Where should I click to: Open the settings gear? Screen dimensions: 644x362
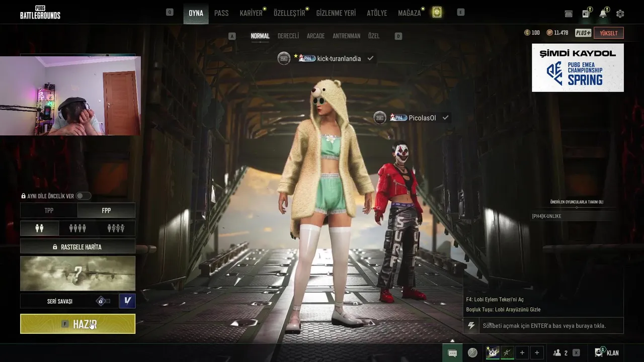(x=620, y=14)
